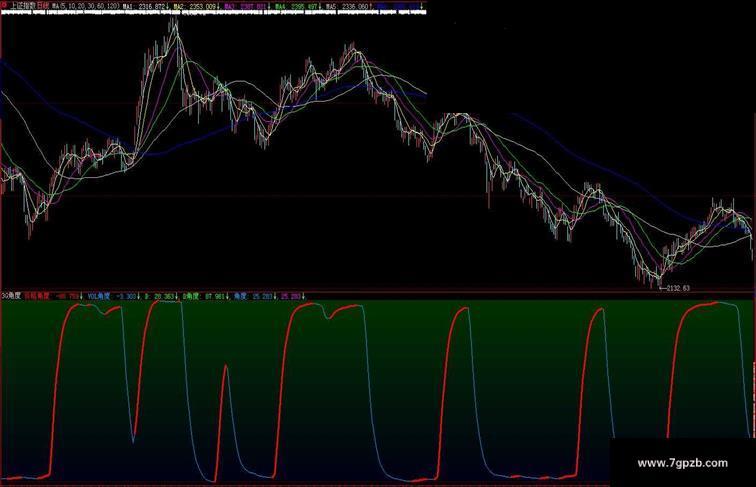Click the green D角度 value label
The width and height of the screenshot is (756, 487).
(204, 296)
